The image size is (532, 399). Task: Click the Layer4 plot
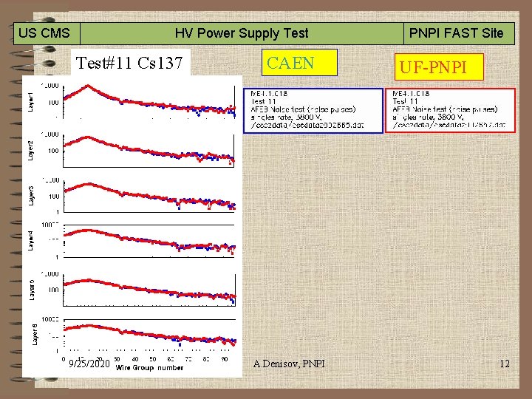pyautogui.click(x=149, y=241)
